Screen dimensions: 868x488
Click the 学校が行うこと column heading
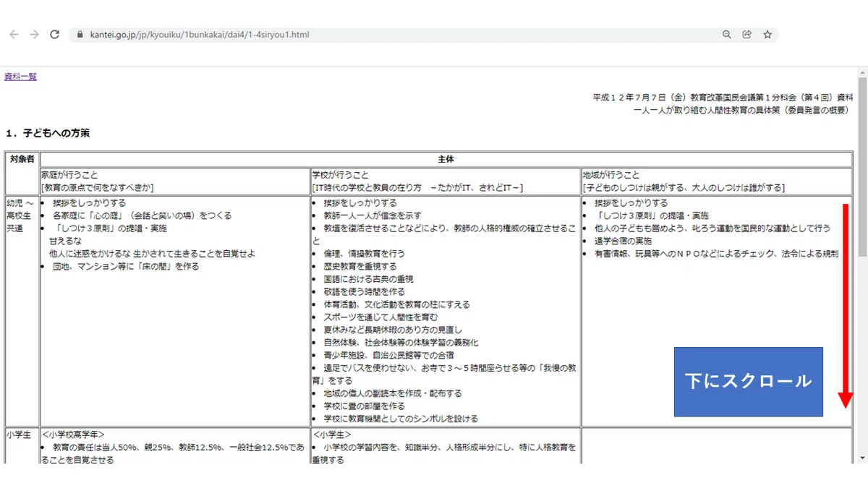point(340,175)
